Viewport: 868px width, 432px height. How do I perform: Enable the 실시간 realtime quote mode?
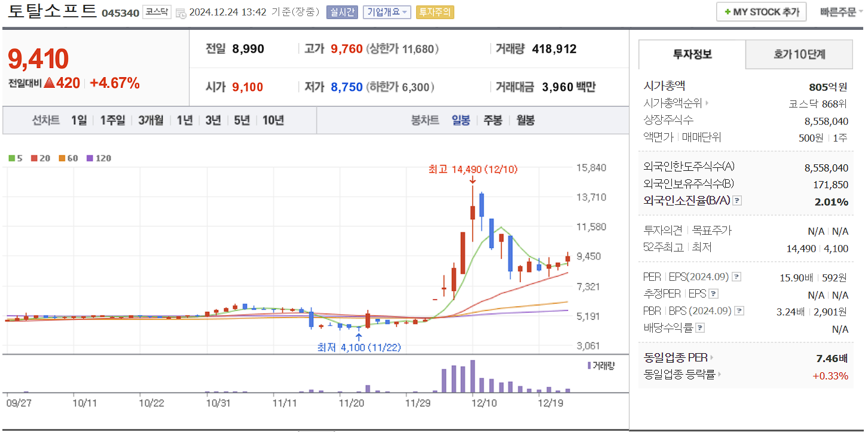[x=340, y=13]
